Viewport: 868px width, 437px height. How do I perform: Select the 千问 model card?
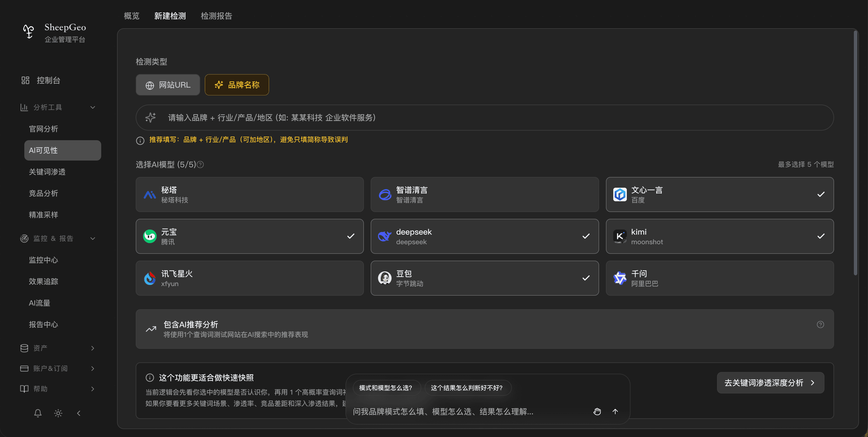720,278
